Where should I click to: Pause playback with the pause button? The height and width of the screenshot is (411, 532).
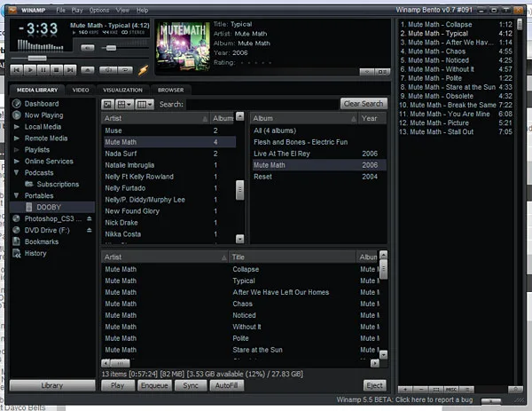(x=43, y=70)
